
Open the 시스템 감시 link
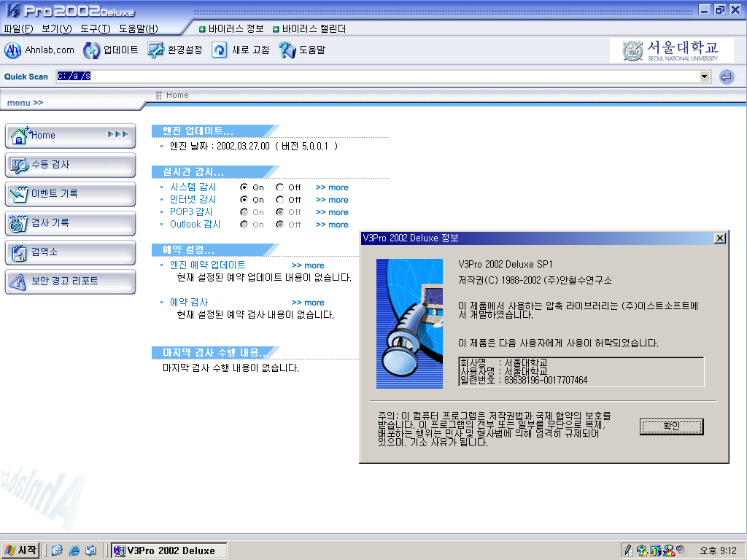click(193, 187)
